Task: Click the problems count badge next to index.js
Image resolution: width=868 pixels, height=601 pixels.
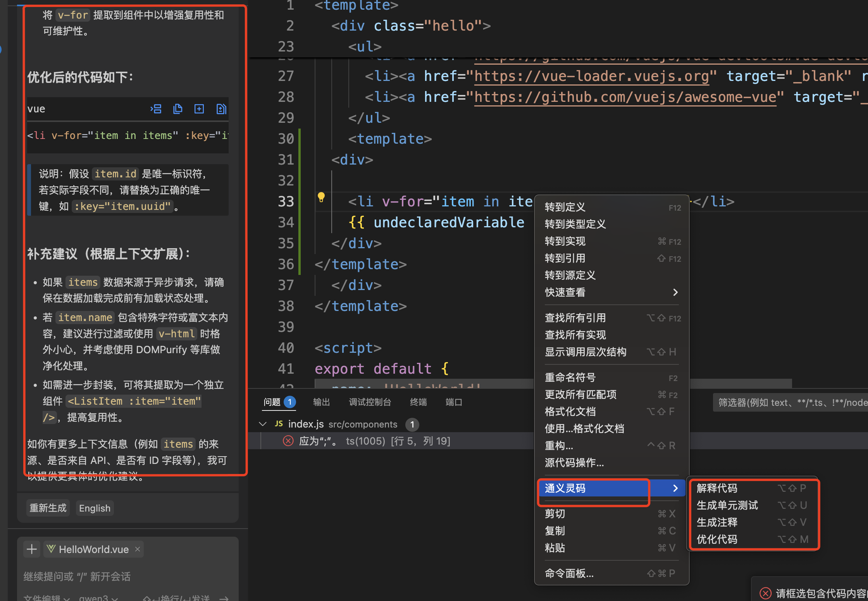Action: click(x=412, y=424)
